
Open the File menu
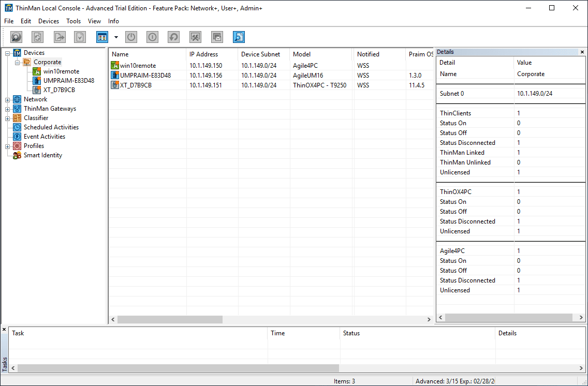point(9,21)
